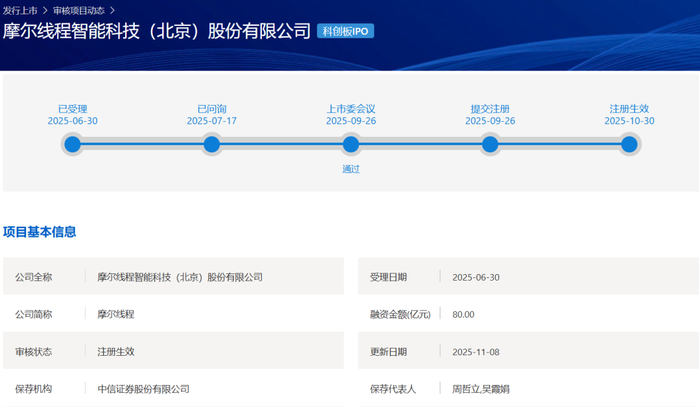Select the 上市委会议 timeline node circle
The image size is (700, 407).
click(351, 145)
